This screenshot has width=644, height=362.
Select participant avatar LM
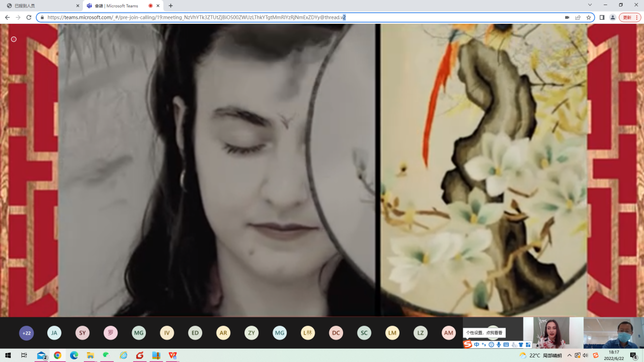pos(392,333)
